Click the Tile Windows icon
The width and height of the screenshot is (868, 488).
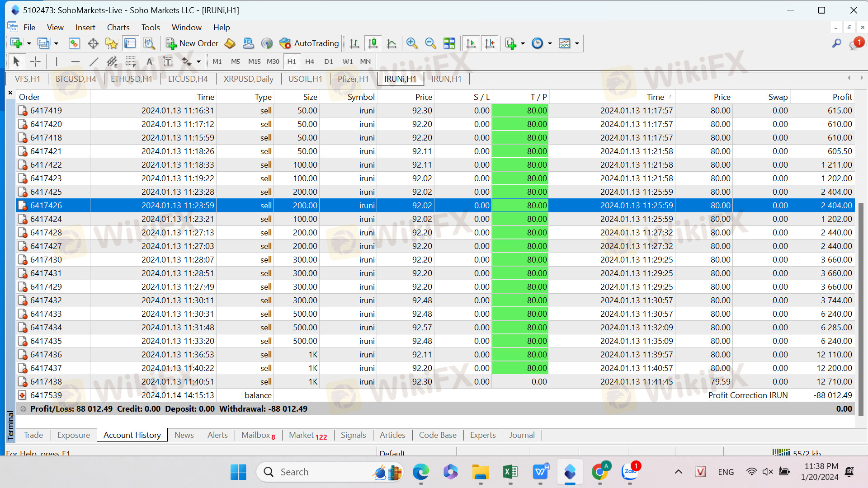point(449,43)
